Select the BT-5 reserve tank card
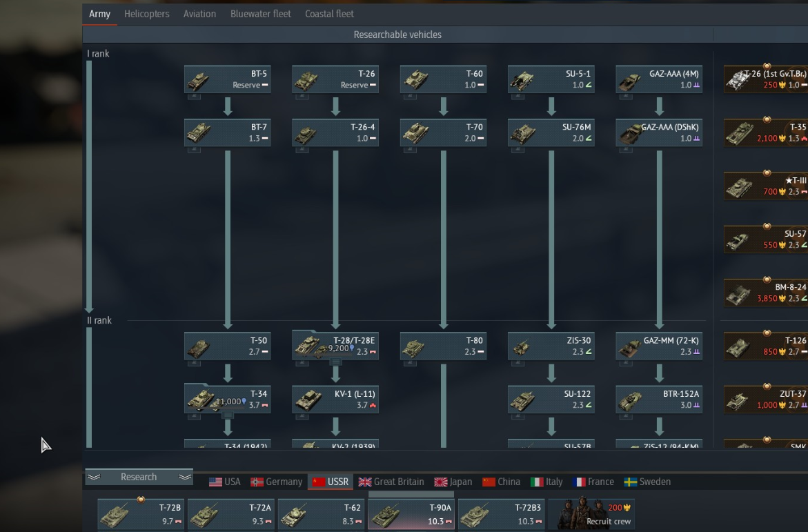 coord(227,79)
